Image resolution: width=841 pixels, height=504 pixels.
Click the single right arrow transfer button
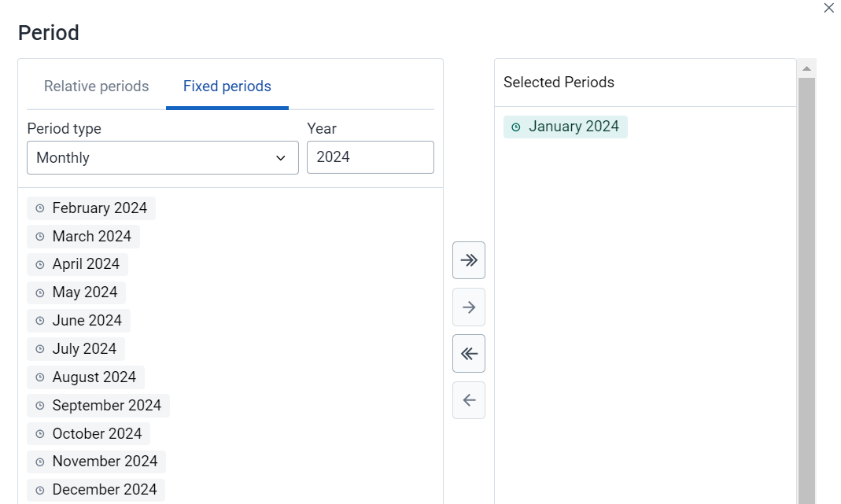pyautogui.click(x=468, y=307)
